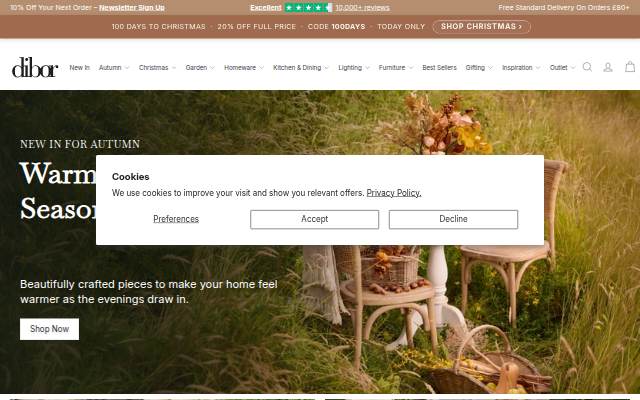Image resolution: width=640 pixels, height=400 pixels.
Task: Expand the Kitchen & Dining dropdown
Action: tap(301, 67)
